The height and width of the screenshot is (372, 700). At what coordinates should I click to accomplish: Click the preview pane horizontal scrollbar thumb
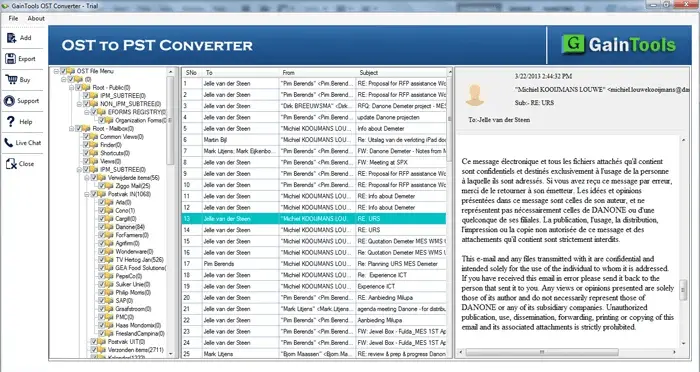[x=542, y=352]
